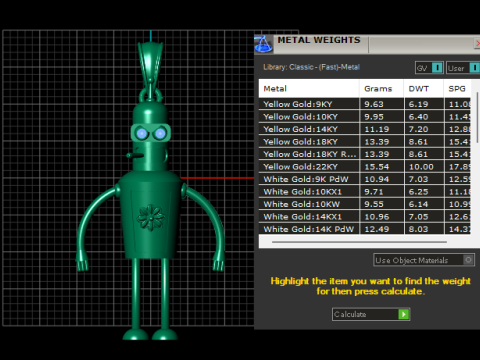This screenshot has height=360, width=480.
Task: Click the Grams column header
Action: pyautogui.click(x=381, y=89)
